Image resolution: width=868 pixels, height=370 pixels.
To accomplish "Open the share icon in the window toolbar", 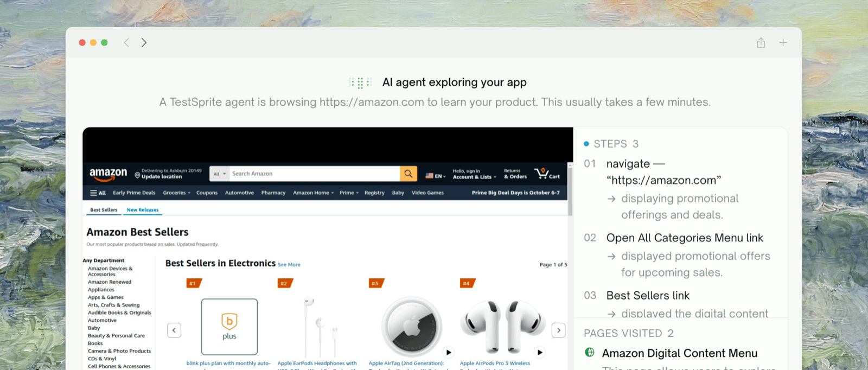I will pos(761,43).
